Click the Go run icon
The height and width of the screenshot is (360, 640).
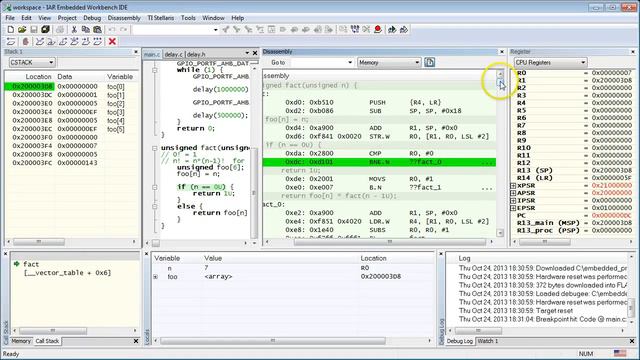coord(97,42)
